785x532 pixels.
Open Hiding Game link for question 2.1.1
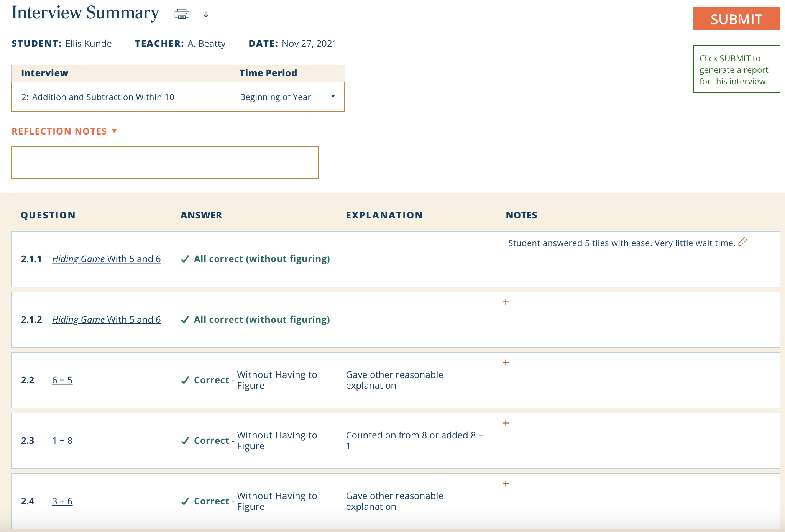[107, 259]
